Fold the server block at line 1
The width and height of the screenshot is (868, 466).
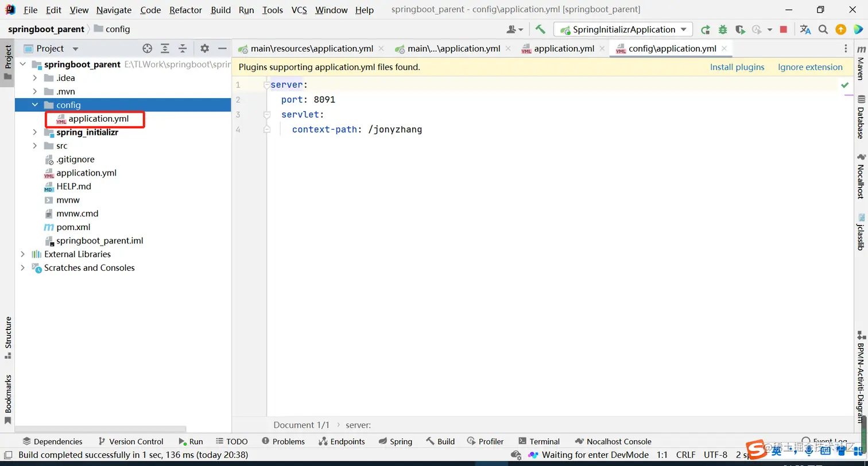click(266, 85)
